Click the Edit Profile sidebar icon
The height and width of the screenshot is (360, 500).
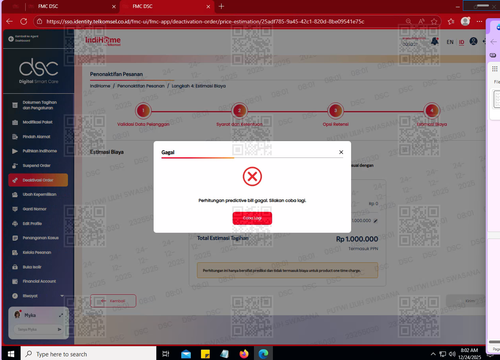(x=15, y=223)
